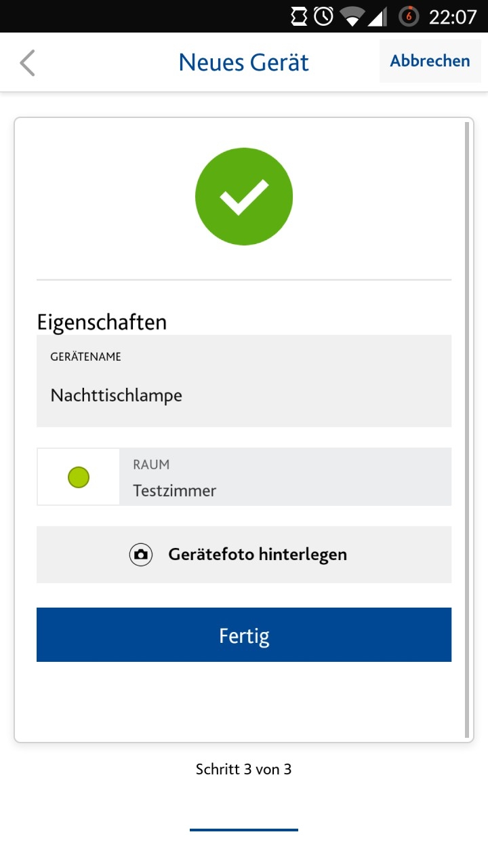Image resolution: width=488 pixels, height=868 pixels.
Task: Edit the Gerätename field Nachttischlampe
Action: (244, 380)
